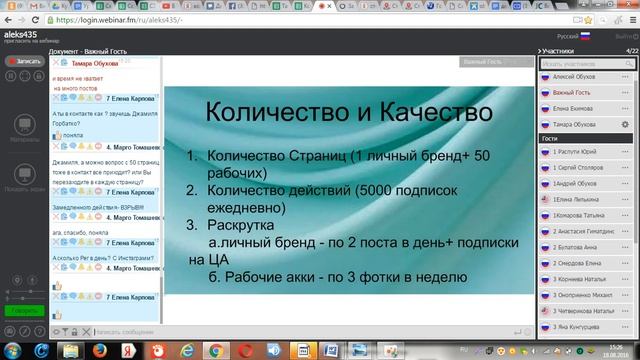640x360 pixels.
Task: Click the Show screen (Показать экран) icon
Action: [24, 174]
